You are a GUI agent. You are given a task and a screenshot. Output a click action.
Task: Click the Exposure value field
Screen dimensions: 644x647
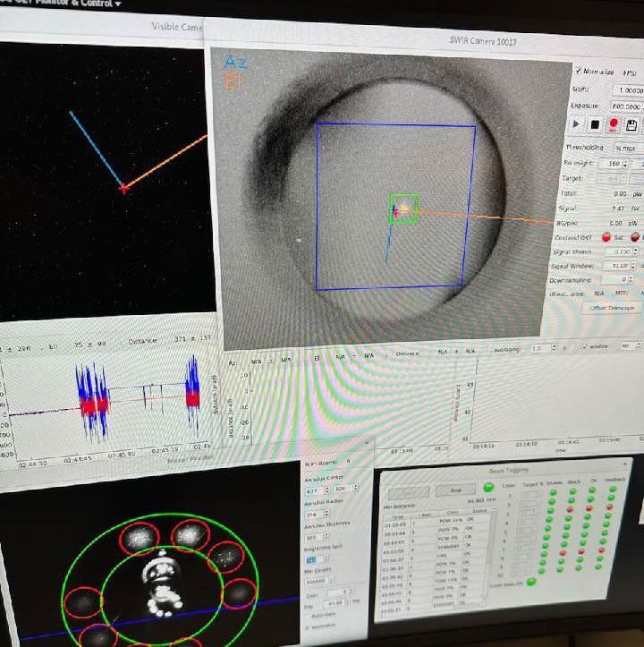626,106
